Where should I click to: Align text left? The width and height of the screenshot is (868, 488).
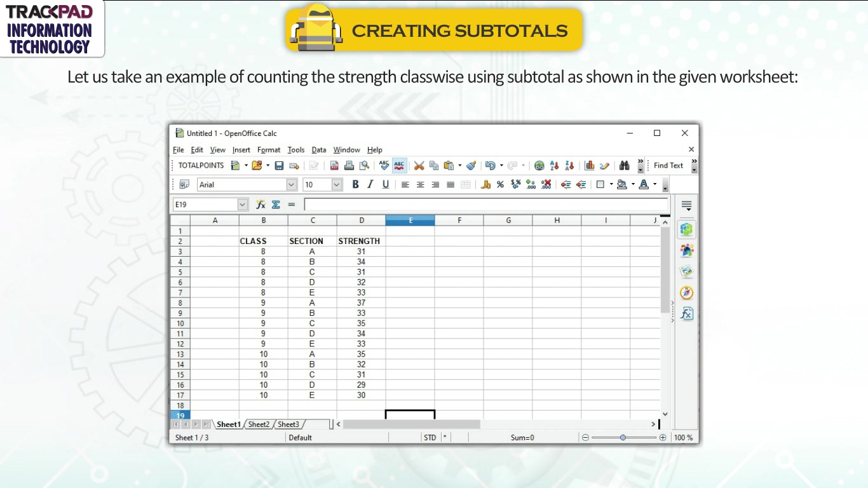405,184
